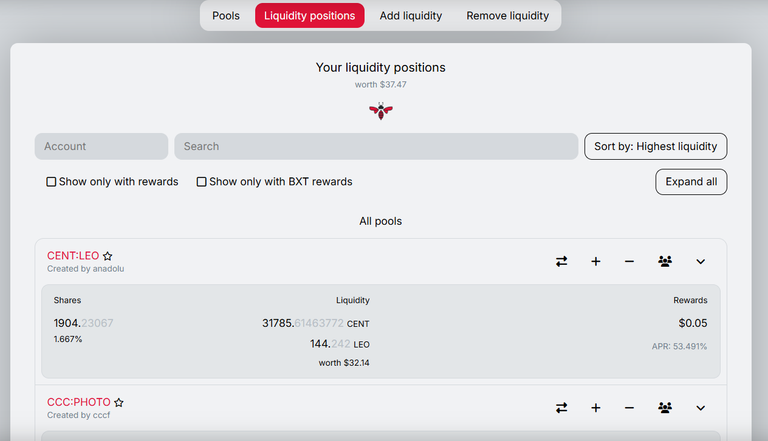Enable Show only with rewards checkbox

[51, 182]
